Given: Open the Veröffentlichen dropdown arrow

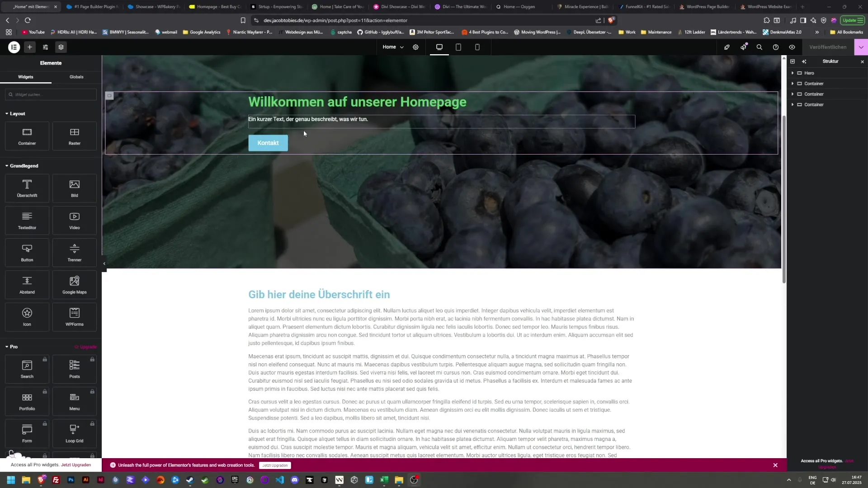Looking at the screenshot, I should click(x=861, y=47).
